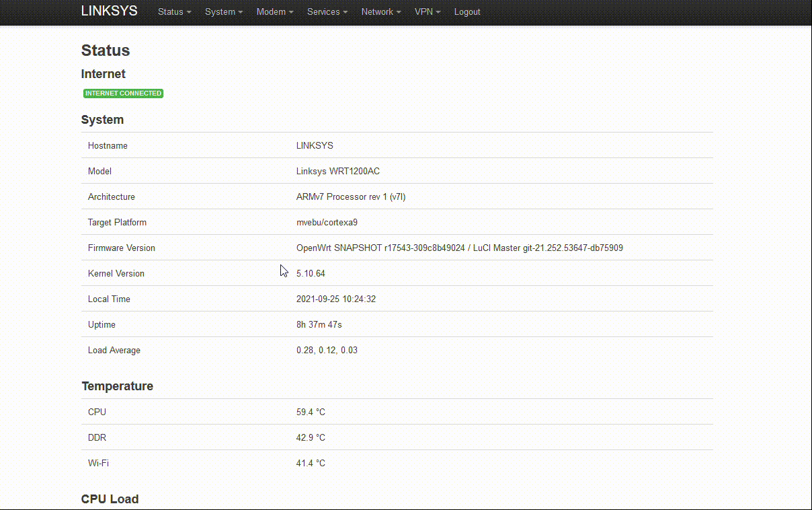The height and width of the screenshot is (510, 812).
Task: Click the uptime value 8h 37m 47s
Action: pos(319,324)
